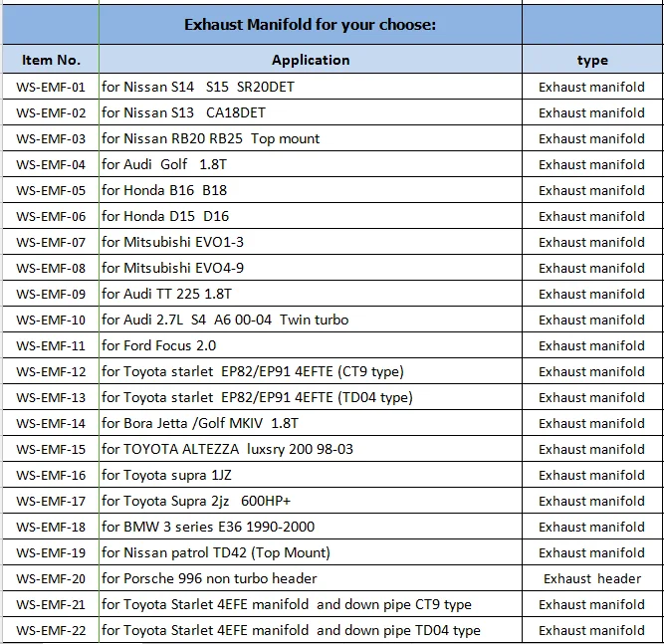Click the 'type' column header
The height and width of the screenshot is (644, 664).
pyautogui.click(x=591, y=60)
